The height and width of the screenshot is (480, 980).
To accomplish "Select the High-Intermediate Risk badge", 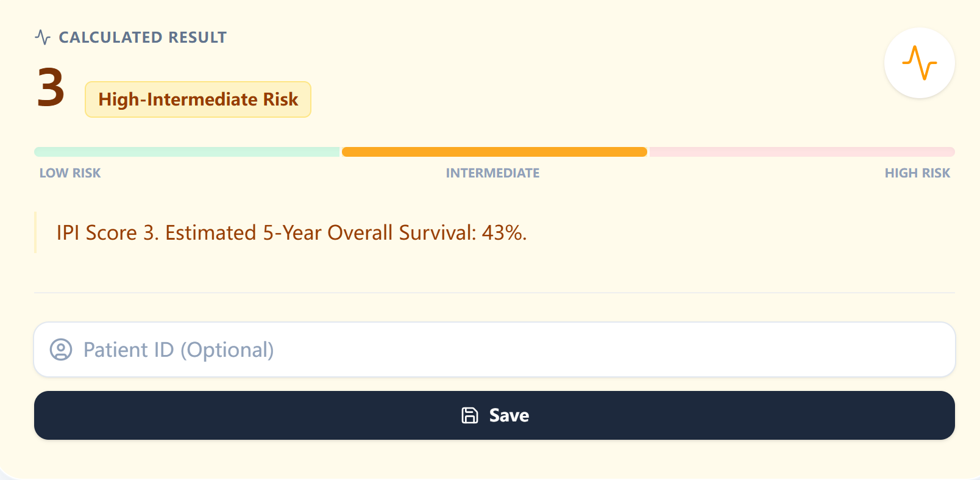I will click(x=198, y=99).
